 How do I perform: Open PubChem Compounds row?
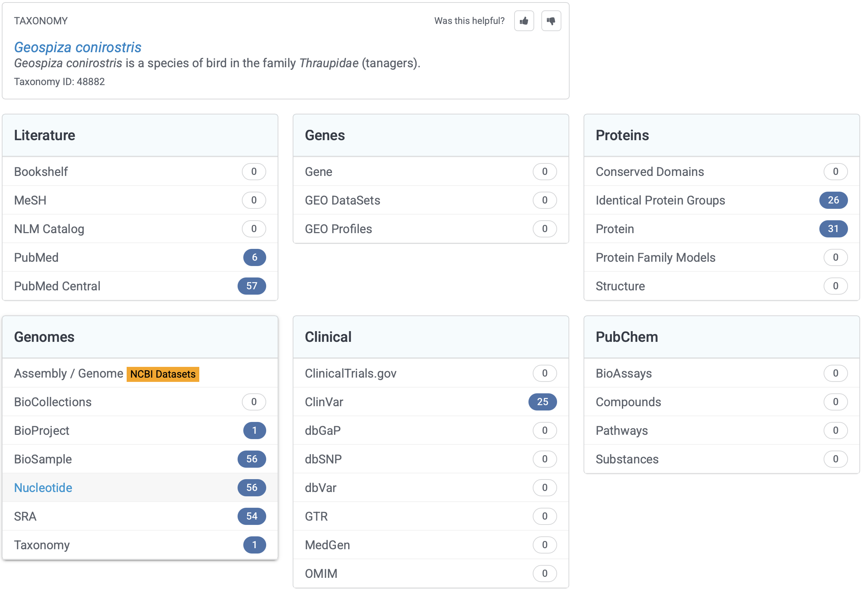628,402
